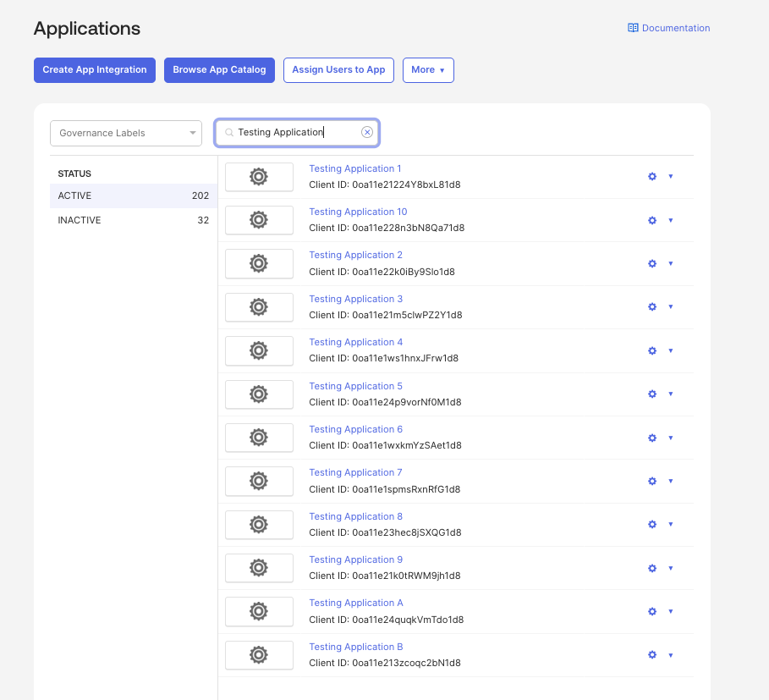Expand the actions arrow for Testing Application 8

tap(670, 525)
